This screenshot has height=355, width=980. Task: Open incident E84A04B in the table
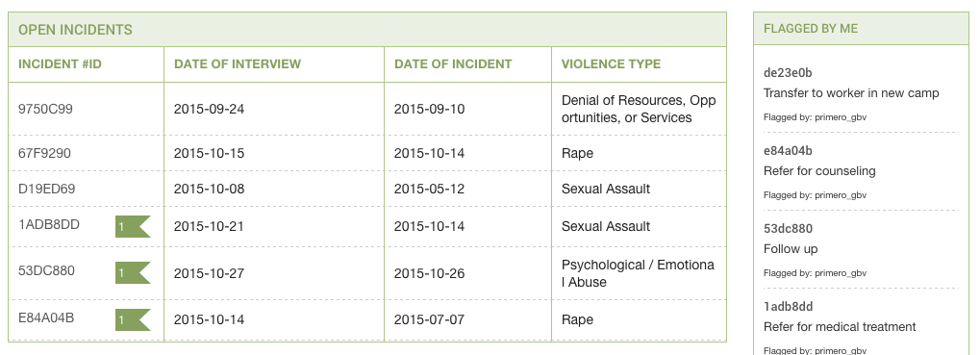tap(46, 317)
